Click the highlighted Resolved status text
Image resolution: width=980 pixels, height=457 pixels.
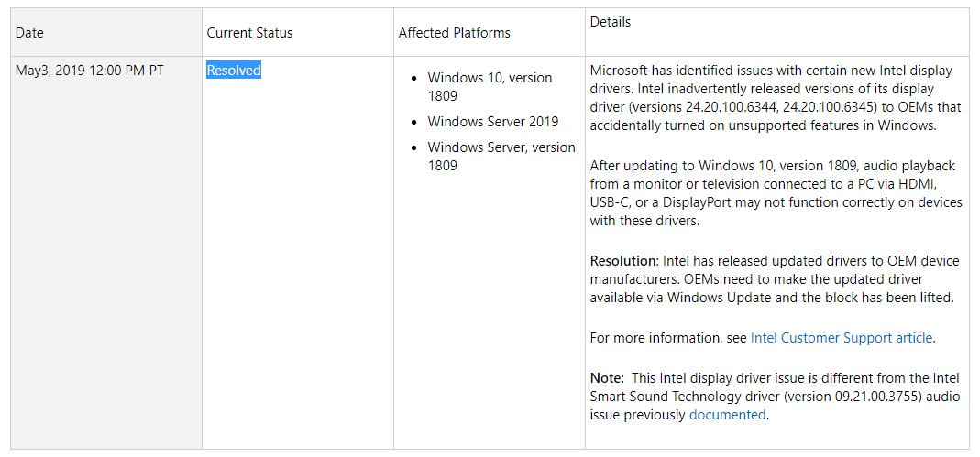[x=234, y=71]
